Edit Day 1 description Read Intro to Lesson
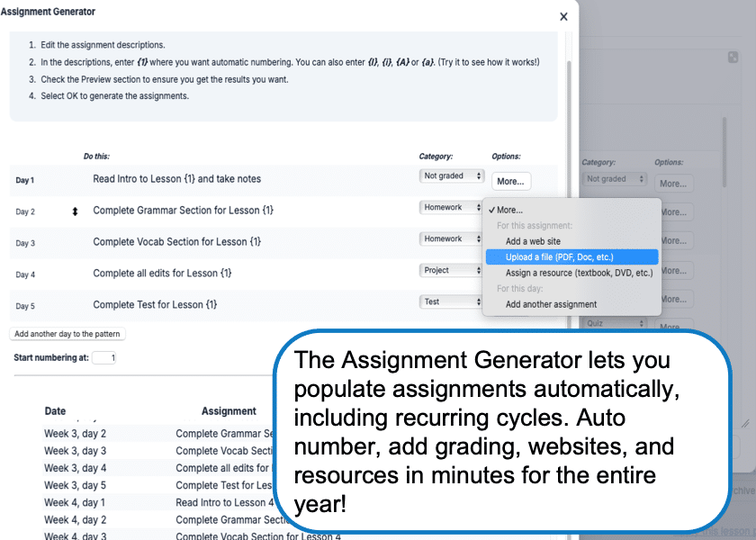 point(177,179)
